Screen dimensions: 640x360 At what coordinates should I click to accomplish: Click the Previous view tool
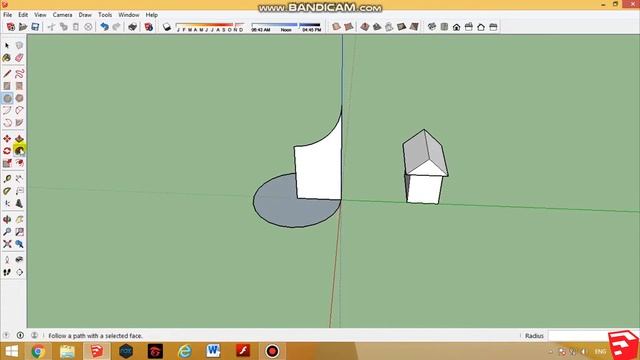click(19, 244)
